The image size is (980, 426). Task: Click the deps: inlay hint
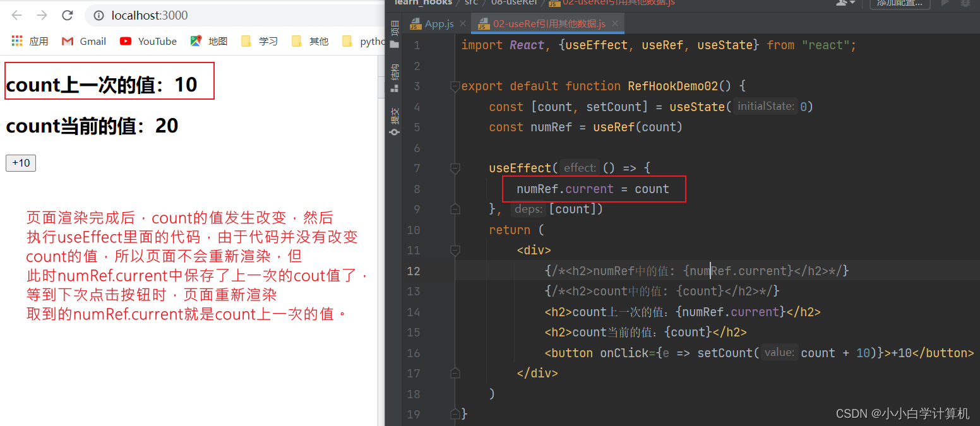point(529,209)
